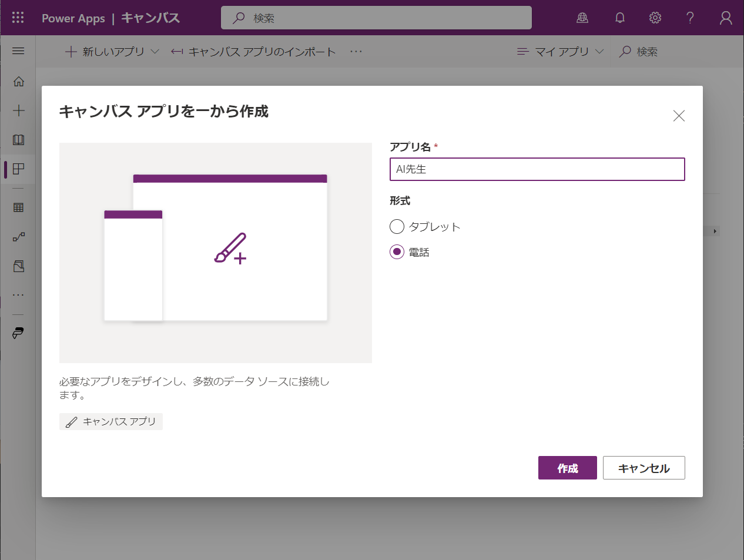Viewport: 744px width, 560px height.
Task: Select the 電話 radio option
Action: [x=397, y=252]
